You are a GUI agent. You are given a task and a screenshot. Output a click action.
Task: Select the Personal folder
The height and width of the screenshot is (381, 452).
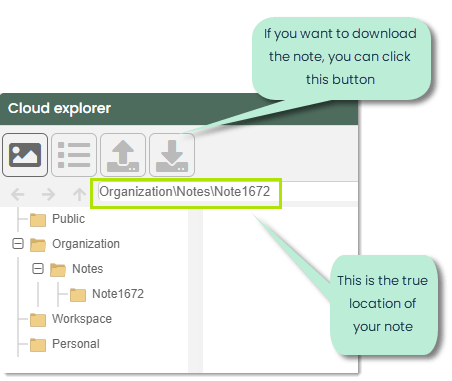76,344
